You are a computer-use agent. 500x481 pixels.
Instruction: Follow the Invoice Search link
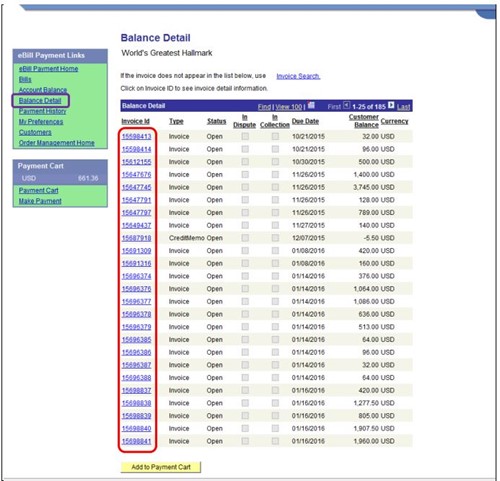click(x=298, y=76)
